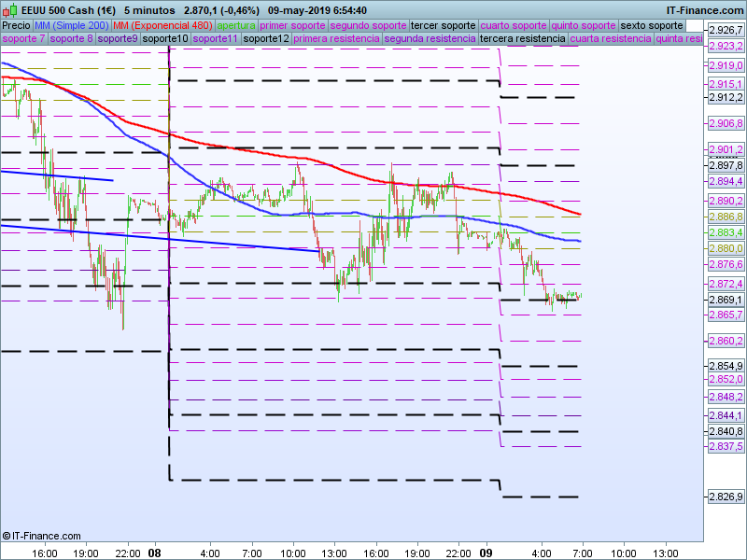This screenshot has width=747, height=560.
Task: Click the © IT-Finance.com copyright text
Action: click(x=44, y=536)
